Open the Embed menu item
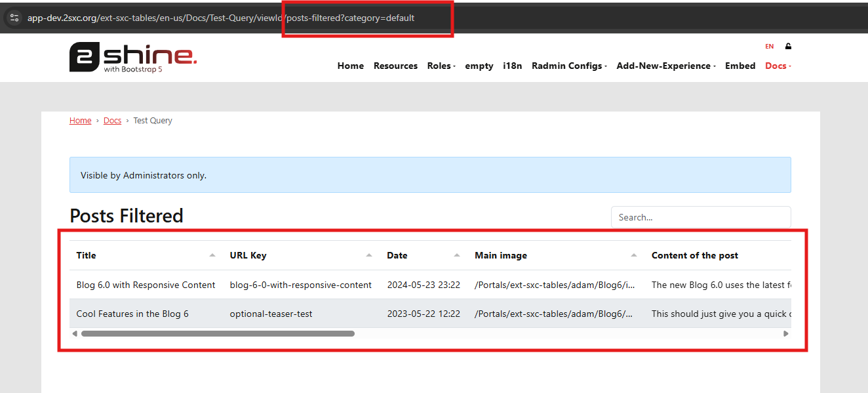The height and width of the screenshot is (393, 868). (x=740, y=66)
